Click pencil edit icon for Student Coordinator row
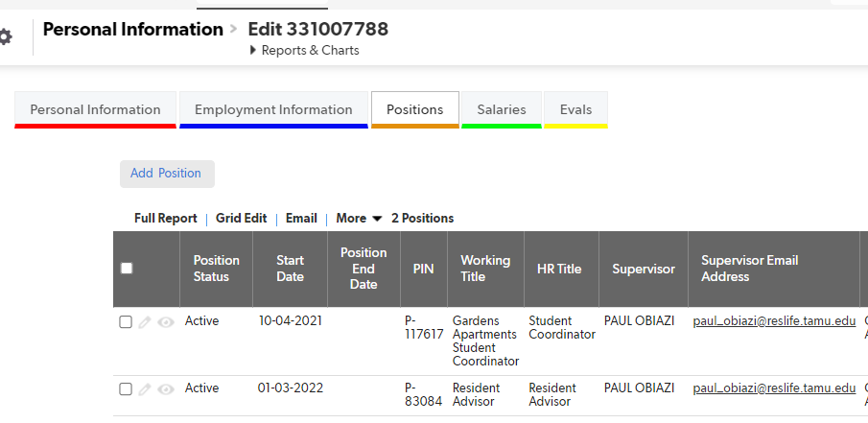Image resolution: width=868 pixels, height=423 pixels. pos(145,322)
